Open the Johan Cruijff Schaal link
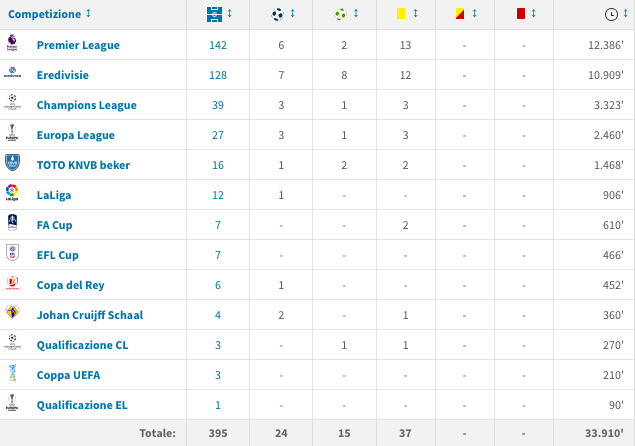 90,315
